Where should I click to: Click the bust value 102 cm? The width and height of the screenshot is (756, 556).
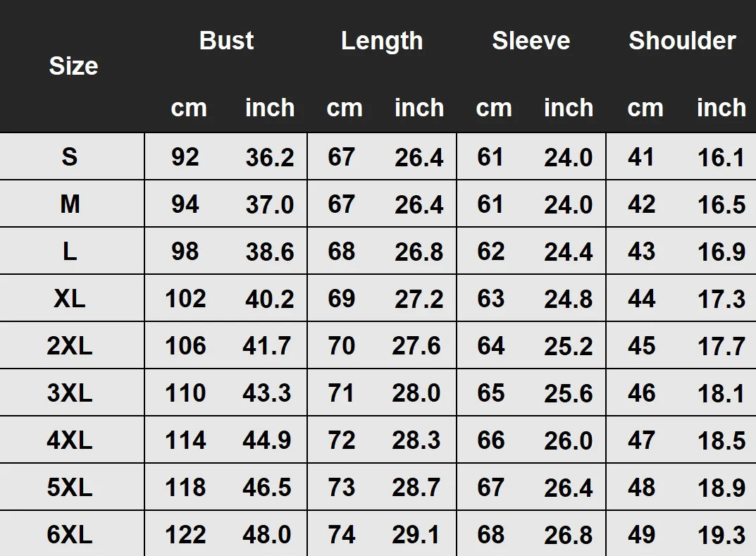click(x=185, y=299)
